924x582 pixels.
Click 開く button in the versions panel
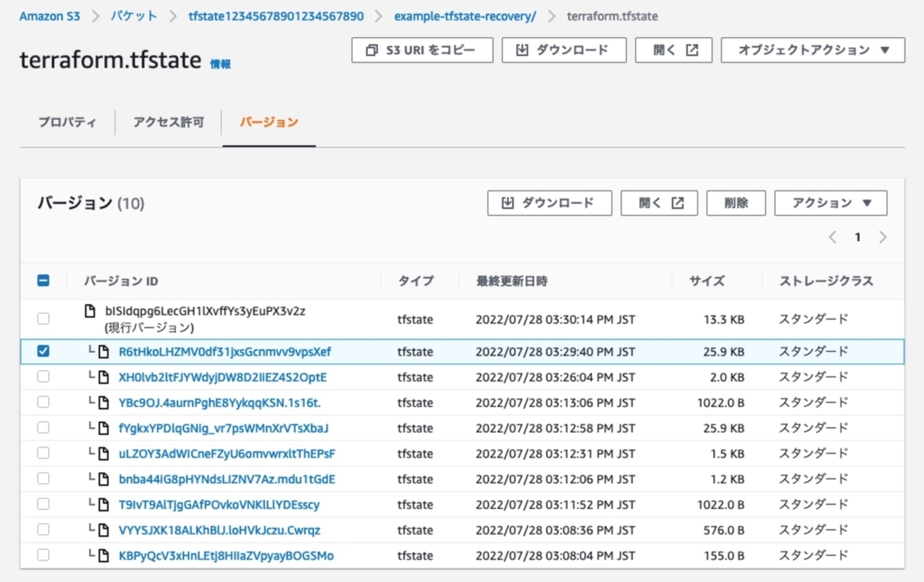(x=659, y=203)
